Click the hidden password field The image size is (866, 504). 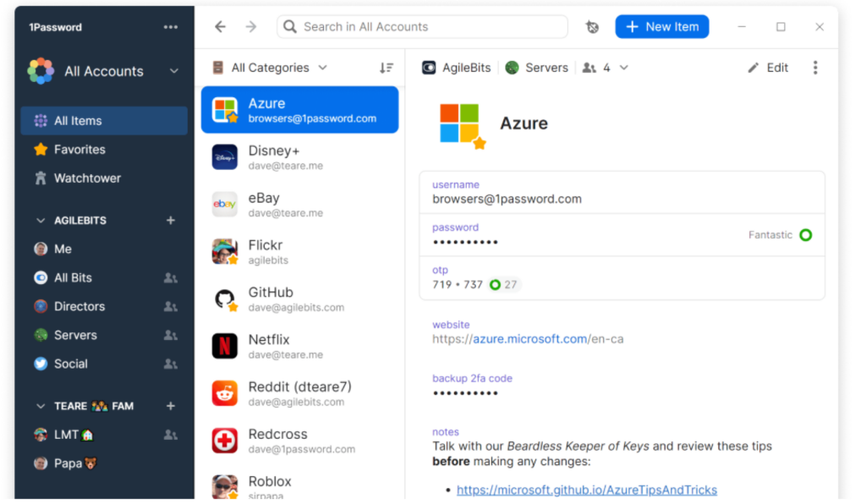(622, 235)
